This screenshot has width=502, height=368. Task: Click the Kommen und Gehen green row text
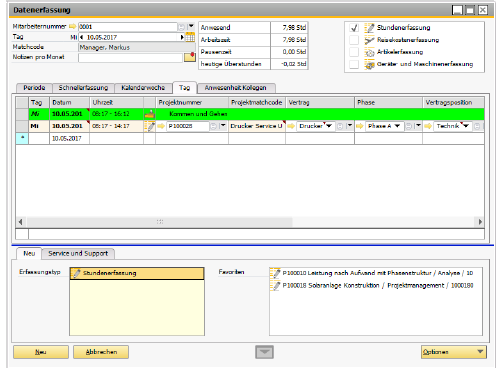(198, 114)
